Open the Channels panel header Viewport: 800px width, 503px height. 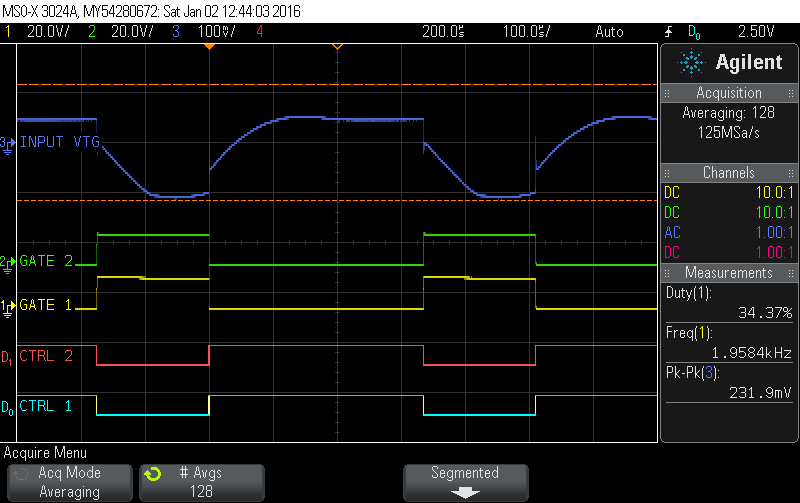pos(729,173)
